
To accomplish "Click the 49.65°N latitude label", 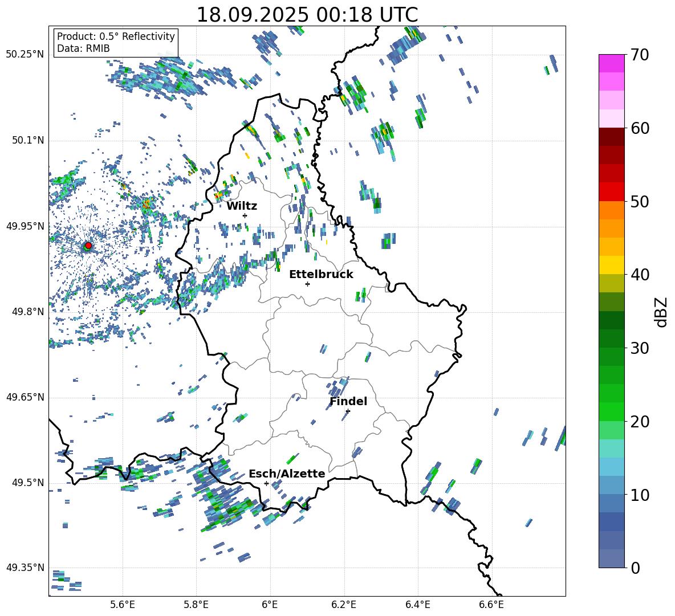I will (x=25, y=397).
